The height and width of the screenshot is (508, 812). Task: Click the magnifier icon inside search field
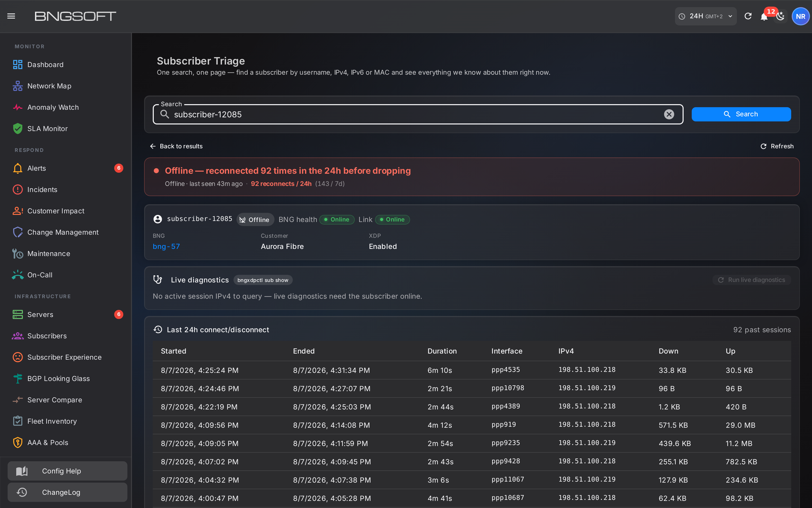coord(164,114)
